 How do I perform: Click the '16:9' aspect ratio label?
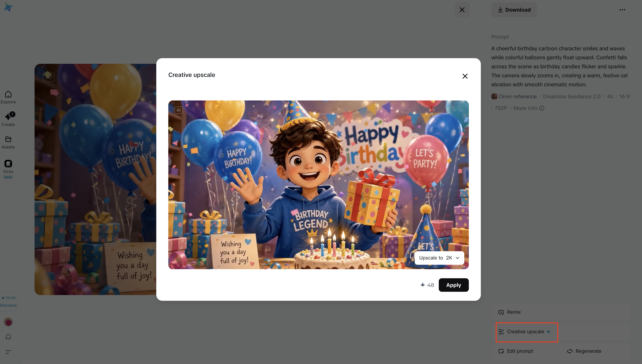pyautogui.click(x=625, y=96)
